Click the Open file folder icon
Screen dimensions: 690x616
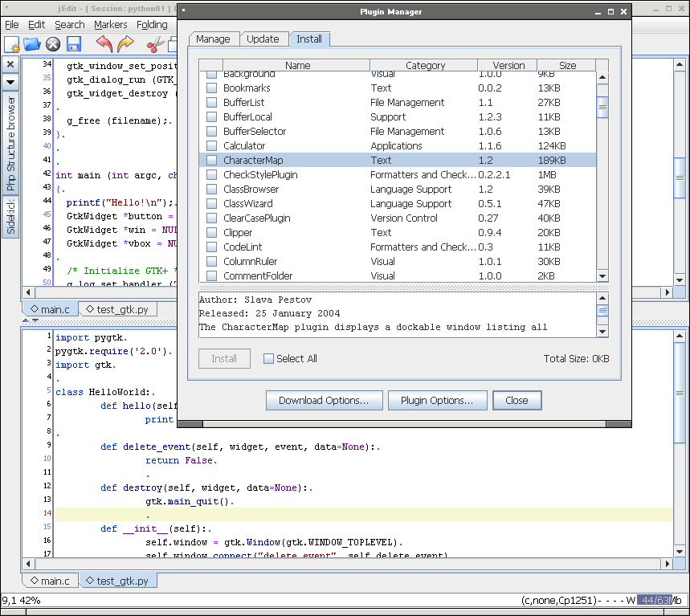(31, 44)
